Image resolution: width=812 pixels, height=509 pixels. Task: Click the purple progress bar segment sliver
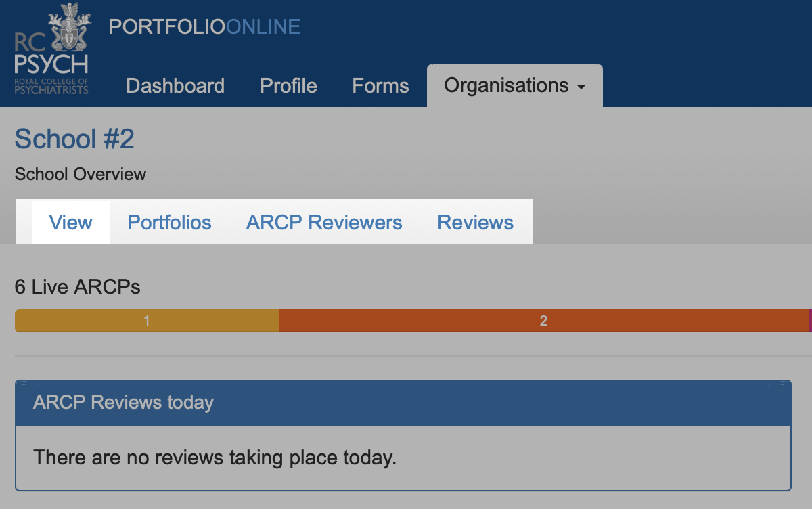pyautogui.click(x=810, y=321)
